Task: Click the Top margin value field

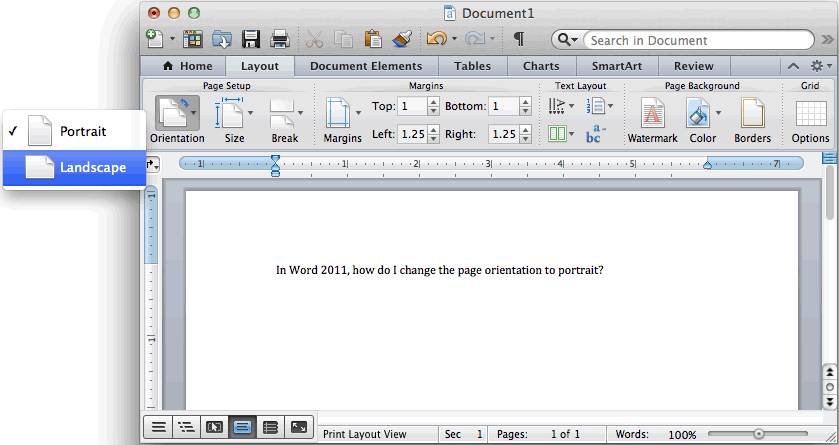Action: point(412,106)
